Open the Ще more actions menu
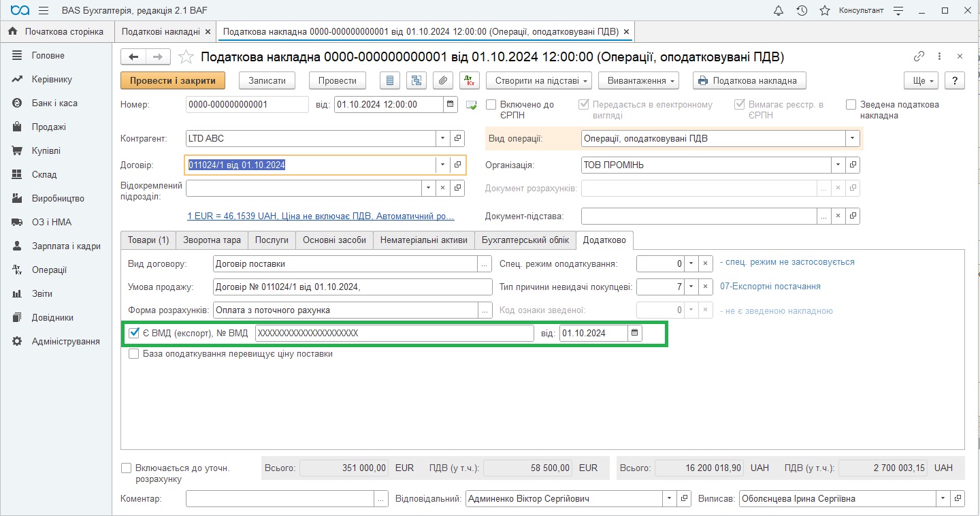980x516 pixels. click(x=921, y=80)
